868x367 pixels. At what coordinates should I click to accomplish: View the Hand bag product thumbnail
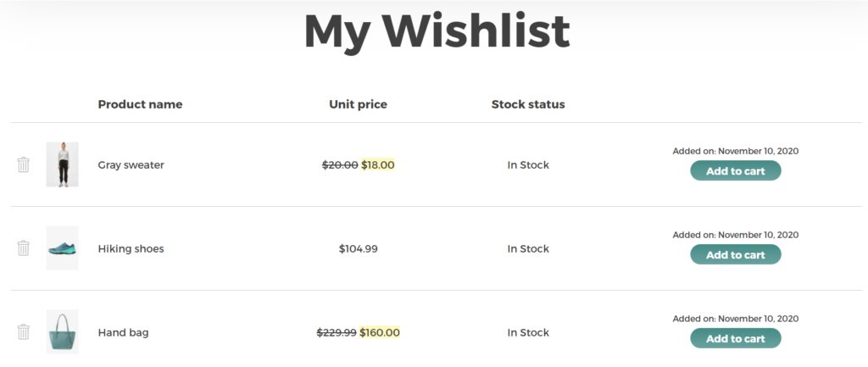click(x=62, y=331)
